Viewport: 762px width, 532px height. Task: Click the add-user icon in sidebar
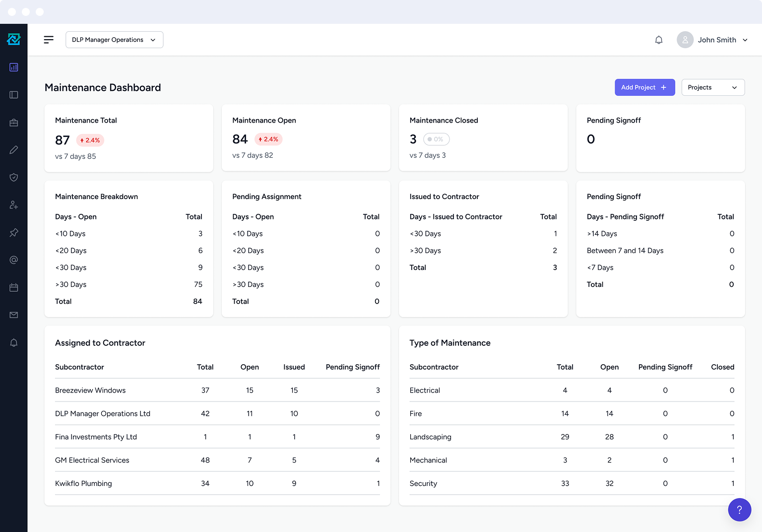[x=13, y=204]
